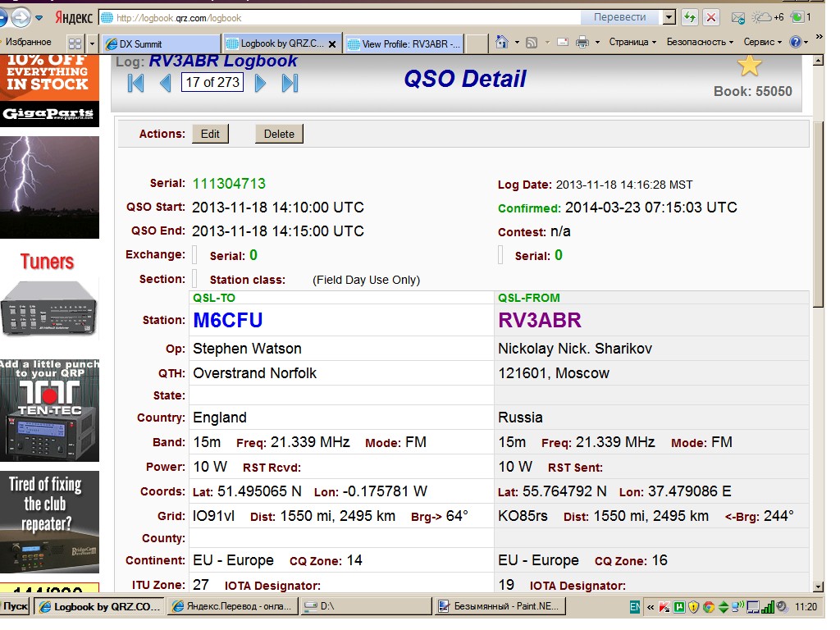Expand the Безопасность dropdown menu
Image resolution: width=840 pixels, height=630 pixels.
pyautogui.click(x=700, y=42)
